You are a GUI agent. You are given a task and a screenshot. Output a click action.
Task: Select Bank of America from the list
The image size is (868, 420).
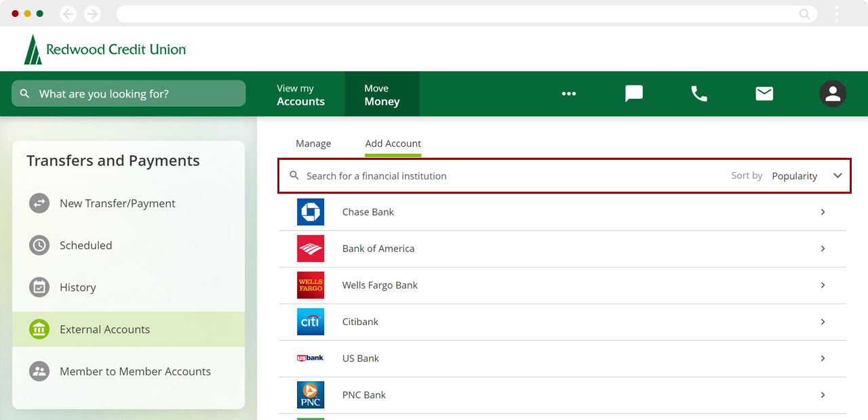click(x=562, y=249)
